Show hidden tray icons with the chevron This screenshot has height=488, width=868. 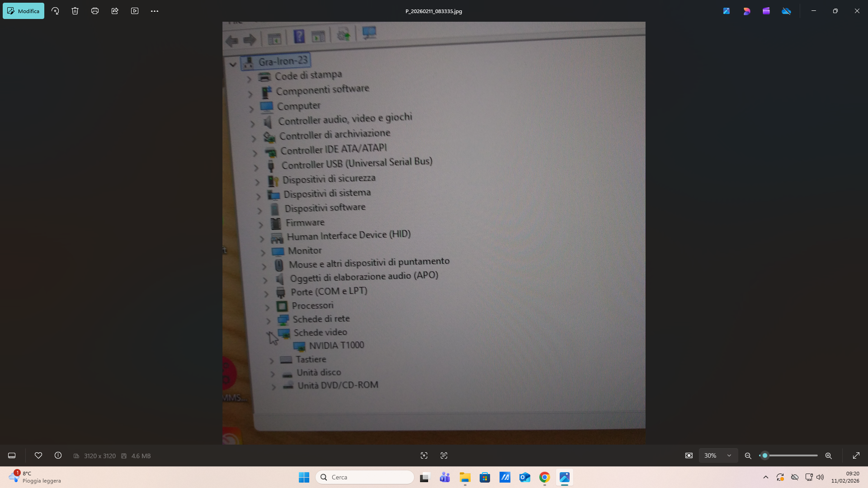pyautogui.click(x=766, y=477)
